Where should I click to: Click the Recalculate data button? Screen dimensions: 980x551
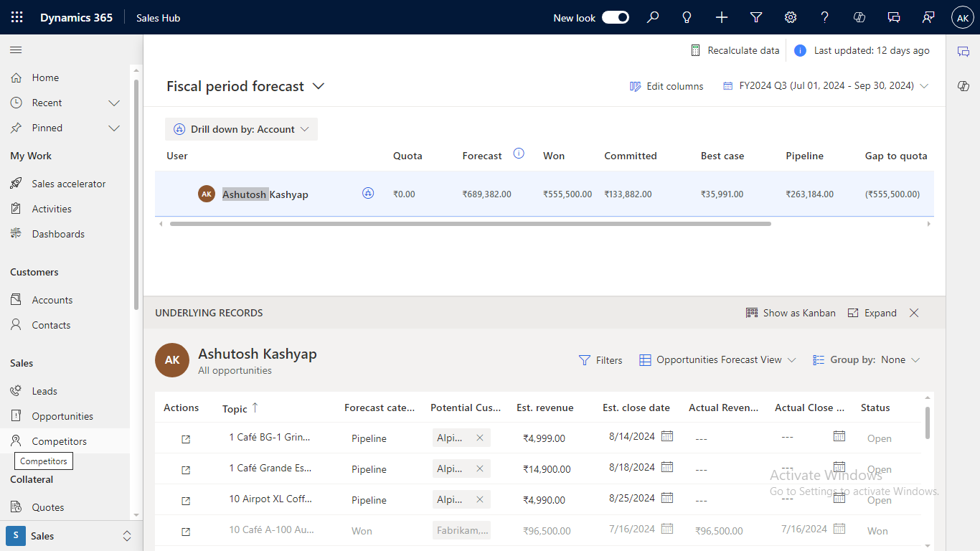click(x=735, y=50)
